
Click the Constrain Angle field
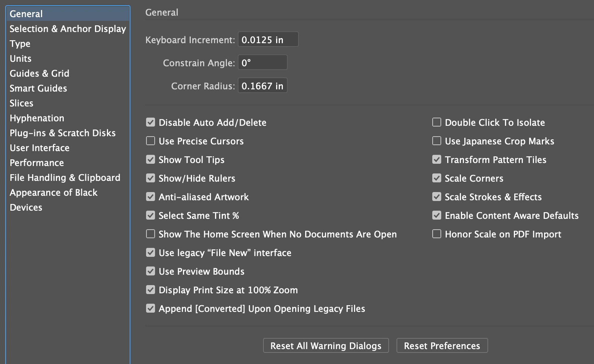tap(262, 63)
